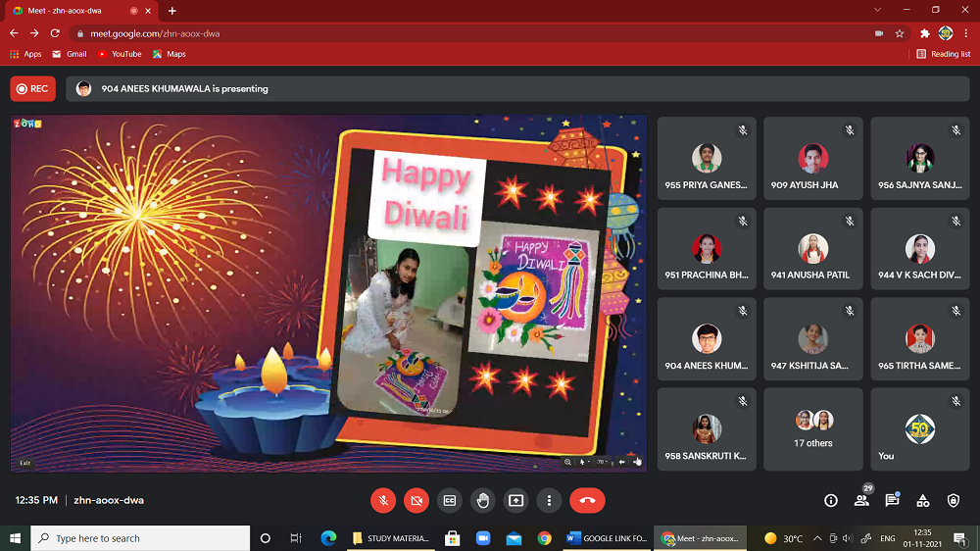This screenshot has height=551, width=980.
Task: Open the chat with everyone panel
Action: 892,500
